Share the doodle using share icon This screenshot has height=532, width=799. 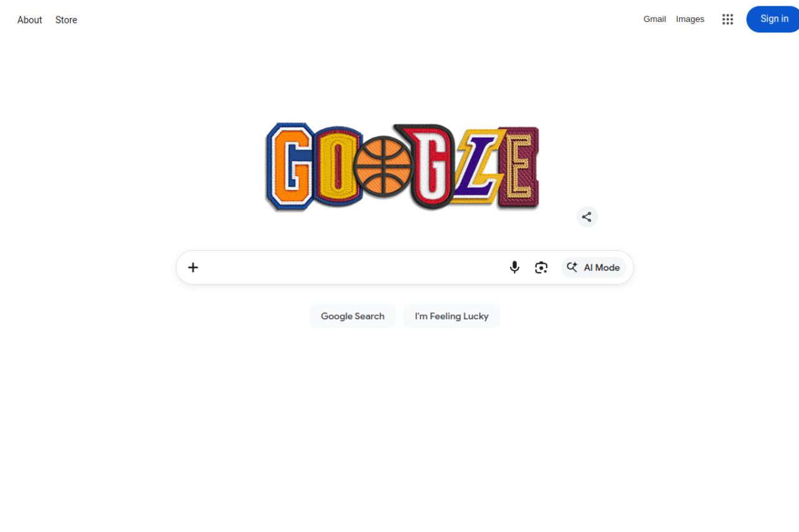tap(587, 217)
